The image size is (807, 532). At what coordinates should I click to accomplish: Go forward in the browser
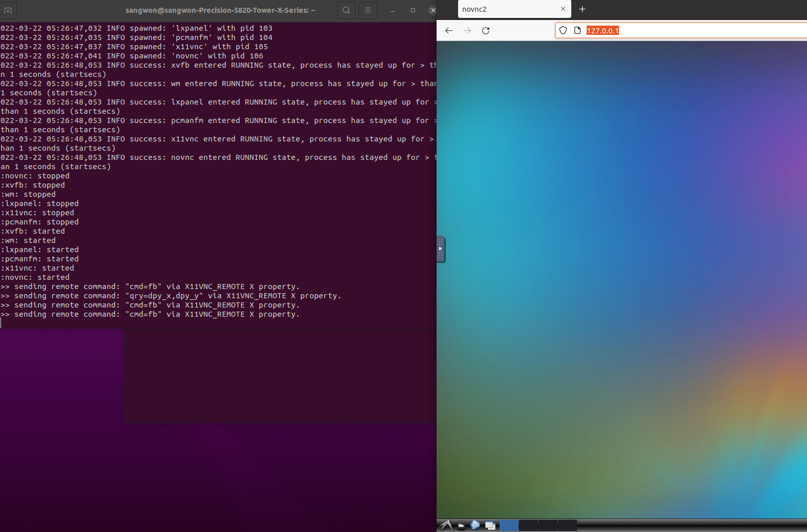(467, 31)
